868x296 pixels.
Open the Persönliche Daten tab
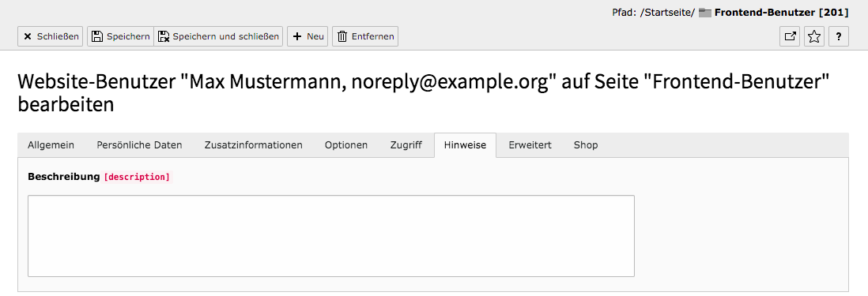tap(139, 145)
